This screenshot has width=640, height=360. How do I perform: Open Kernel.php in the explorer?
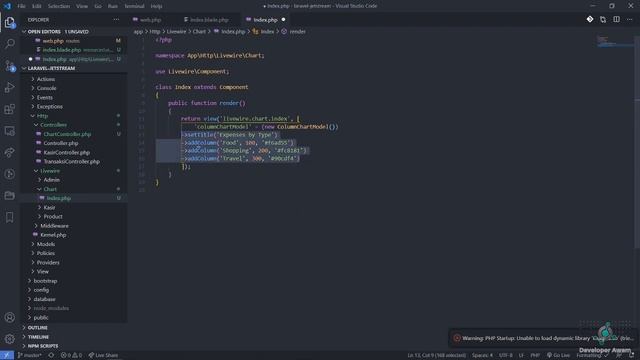click(x=53, y=235)
